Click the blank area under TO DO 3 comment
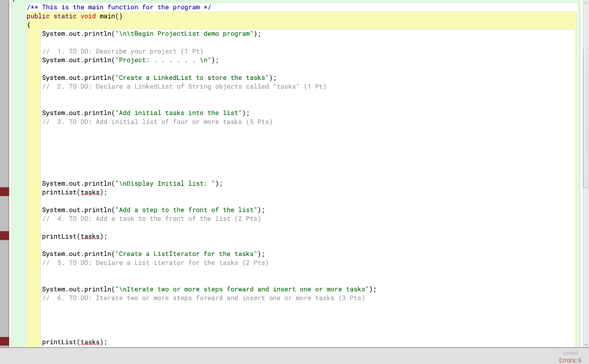 pos(307,152)
